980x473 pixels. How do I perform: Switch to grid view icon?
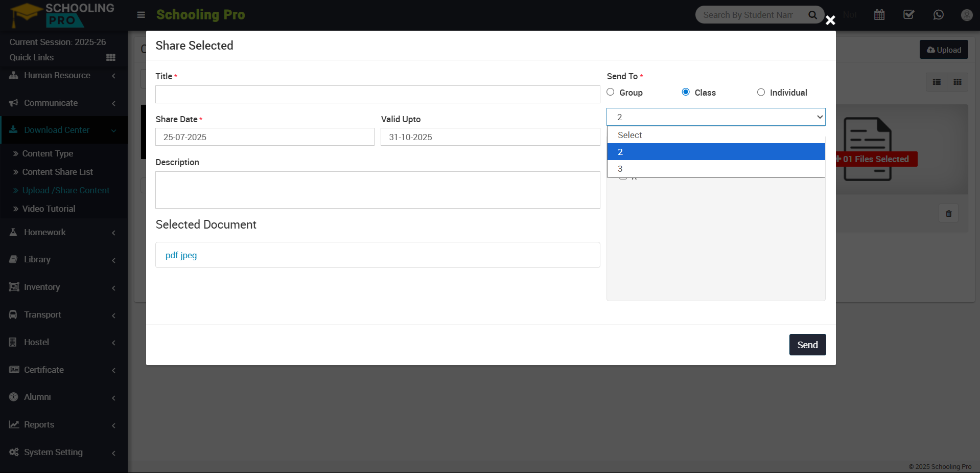958,82
